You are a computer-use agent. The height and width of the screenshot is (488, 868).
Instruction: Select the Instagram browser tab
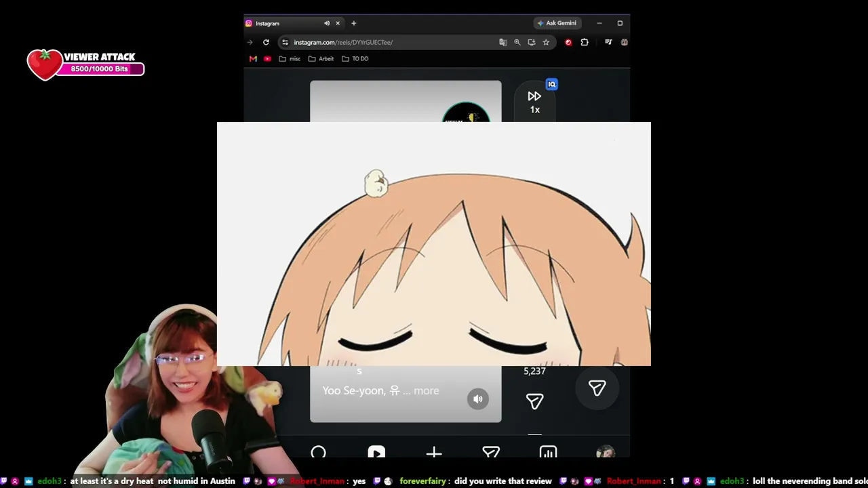294,23
